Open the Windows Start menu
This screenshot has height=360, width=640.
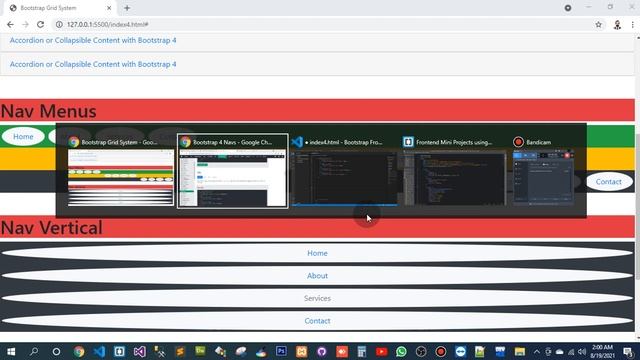point(11,351)
